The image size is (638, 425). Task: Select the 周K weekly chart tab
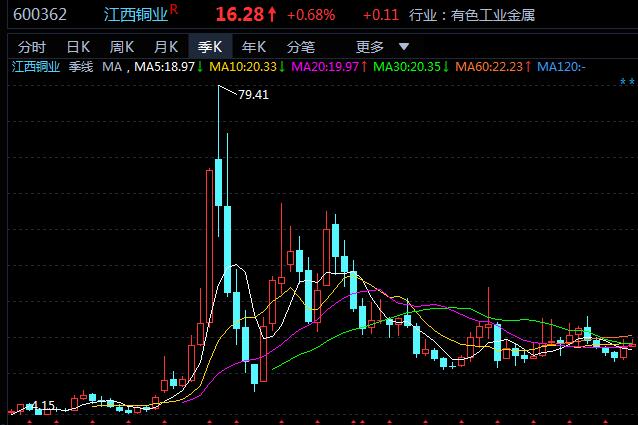[x=122, y=47]
